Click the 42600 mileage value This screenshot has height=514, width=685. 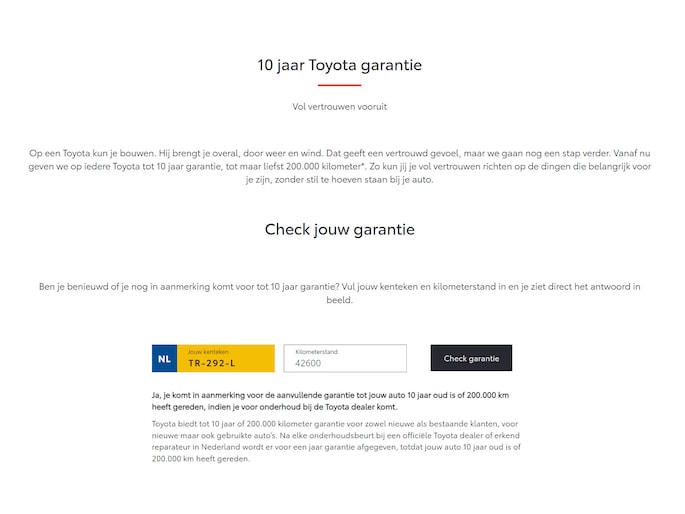pos(308,364)
